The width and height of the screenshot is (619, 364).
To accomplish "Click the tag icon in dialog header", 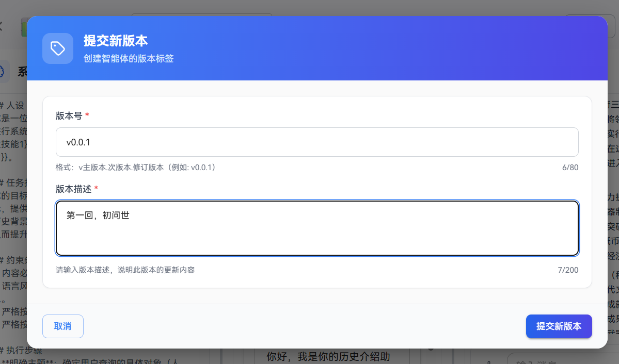I will tap(58, 48).
